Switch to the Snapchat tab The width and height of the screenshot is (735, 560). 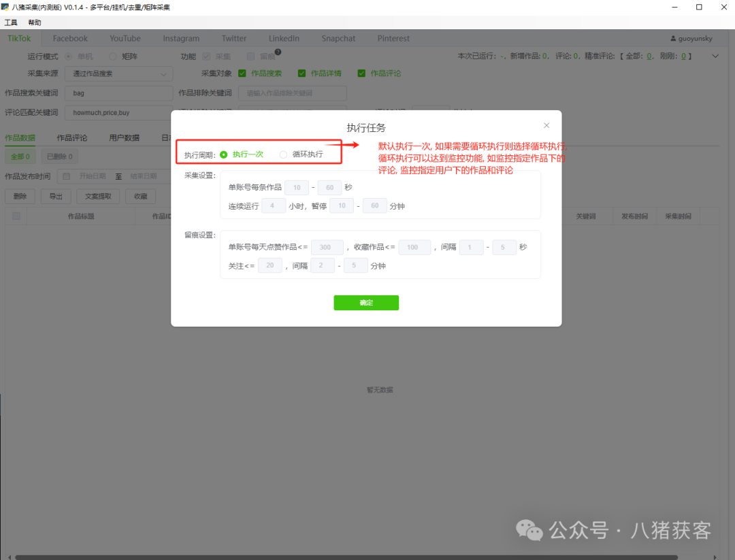tap(338, 38)
